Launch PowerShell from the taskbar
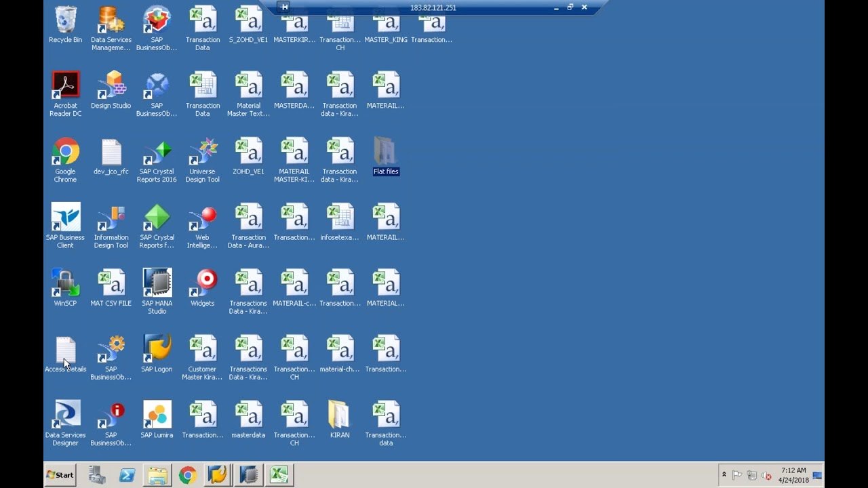The height and width of the screenshot is (488, 868). point(127,475)
